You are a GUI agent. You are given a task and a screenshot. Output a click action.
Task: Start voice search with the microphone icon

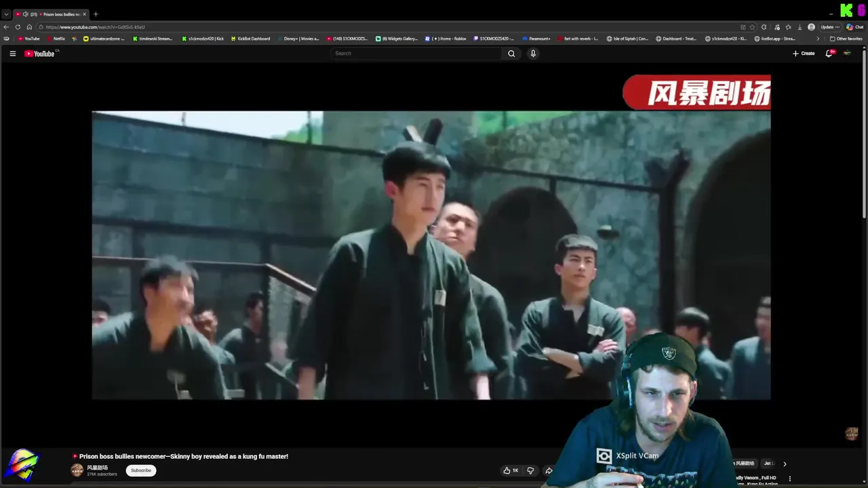tap(533, 54)
